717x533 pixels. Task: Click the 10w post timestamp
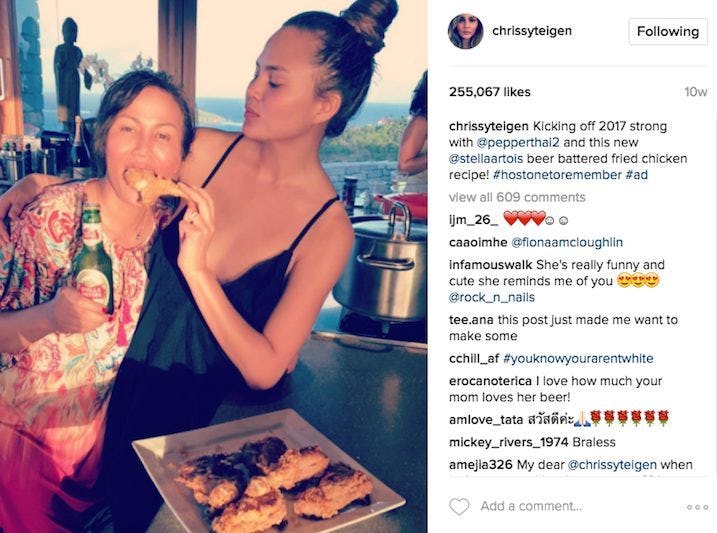point(696,92)
